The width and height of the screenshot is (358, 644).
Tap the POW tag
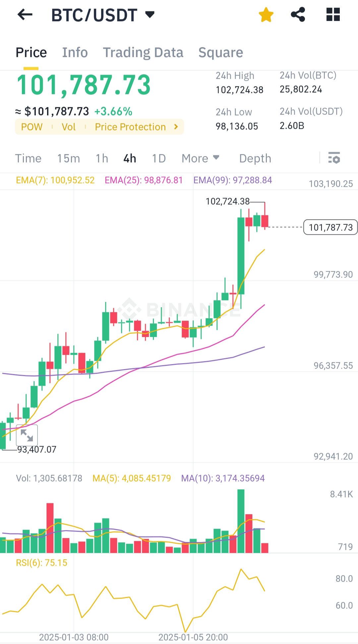coord(32,127)
